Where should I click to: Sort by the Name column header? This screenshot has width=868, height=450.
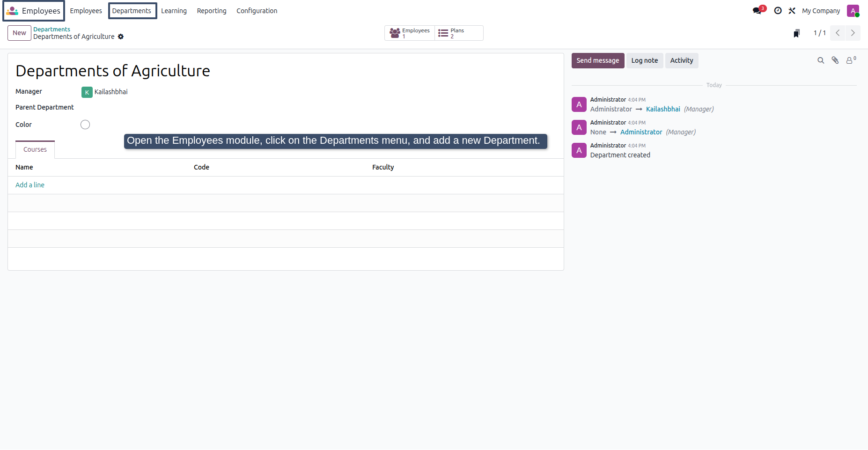pyautogui.click(x=24, y=167)
